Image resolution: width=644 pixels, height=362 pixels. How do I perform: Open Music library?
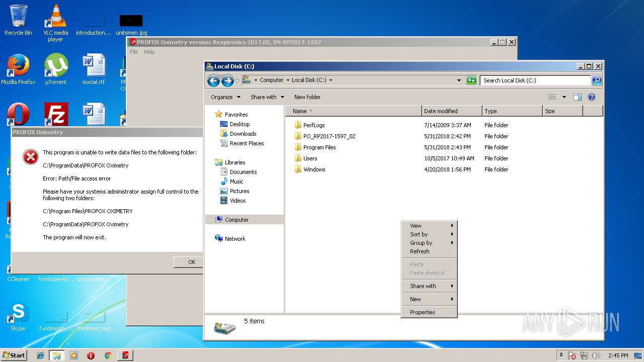tap(236, 182)
